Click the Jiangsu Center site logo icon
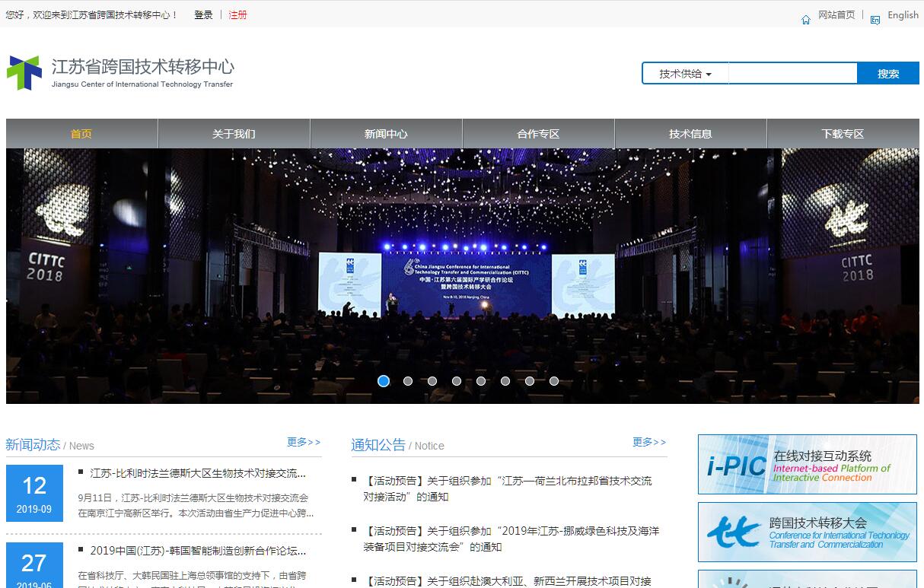Viewport: 924px width, 588px height. (x=24, y=73)
